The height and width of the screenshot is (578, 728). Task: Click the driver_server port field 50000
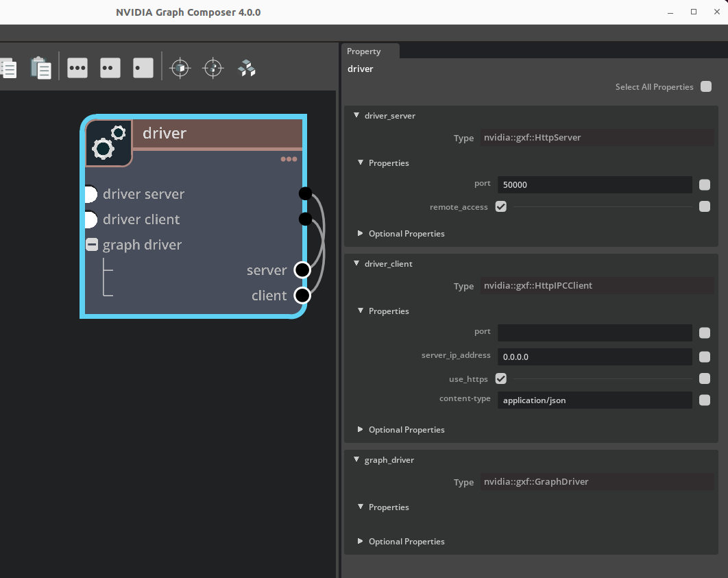click(595, 184)
